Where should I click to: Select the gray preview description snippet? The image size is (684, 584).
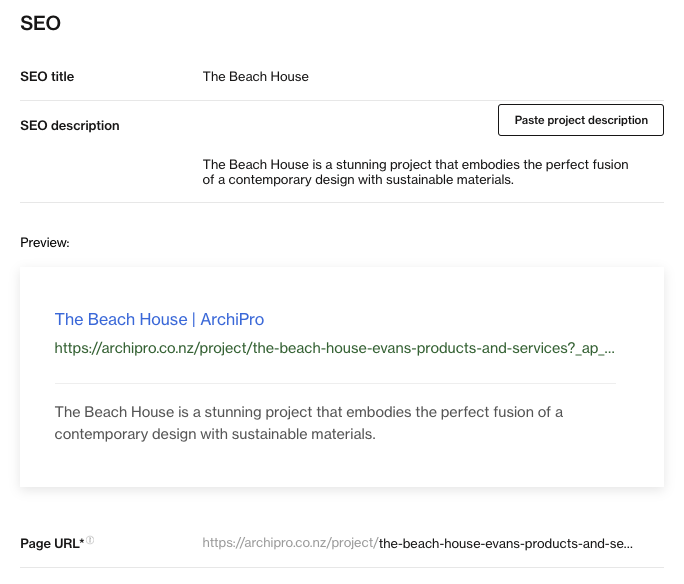(x=309, y=423)
